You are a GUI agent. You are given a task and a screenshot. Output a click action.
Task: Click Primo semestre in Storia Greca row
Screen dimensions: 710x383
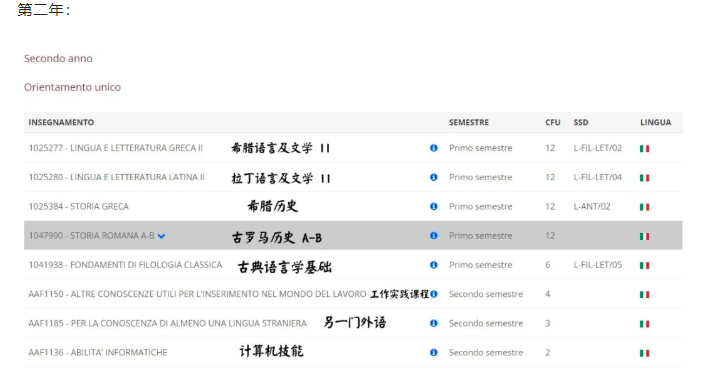(x=480, y=206)
